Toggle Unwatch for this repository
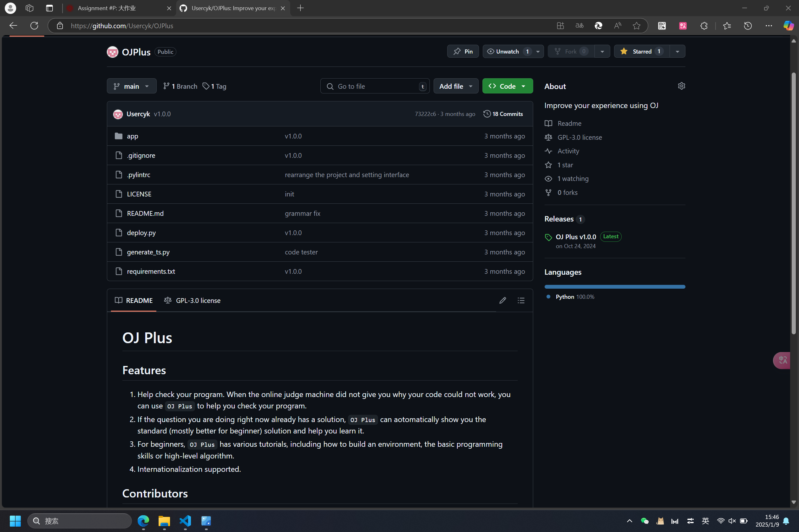The width and height of the screenshot is (799, 532). coord(507,51)
